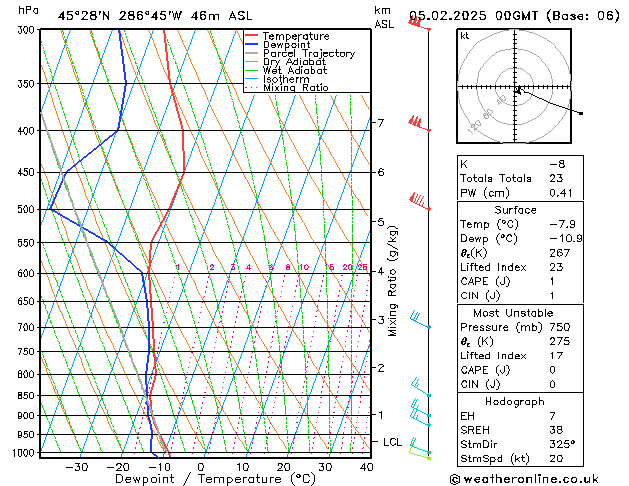Click the yellow-green surface wind barb at the bottom
This screenshot has width=629, height=486.
click(420, 454)
